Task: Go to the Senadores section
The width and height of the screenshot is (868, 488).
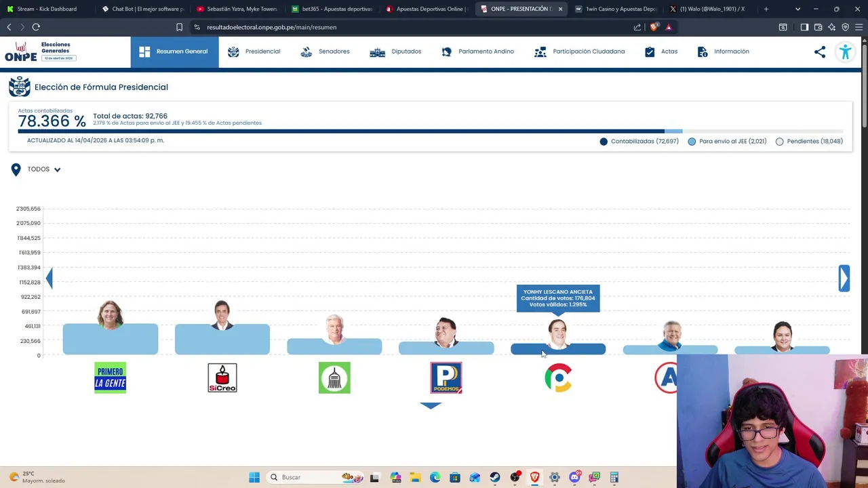Action: tap(325, 52)
